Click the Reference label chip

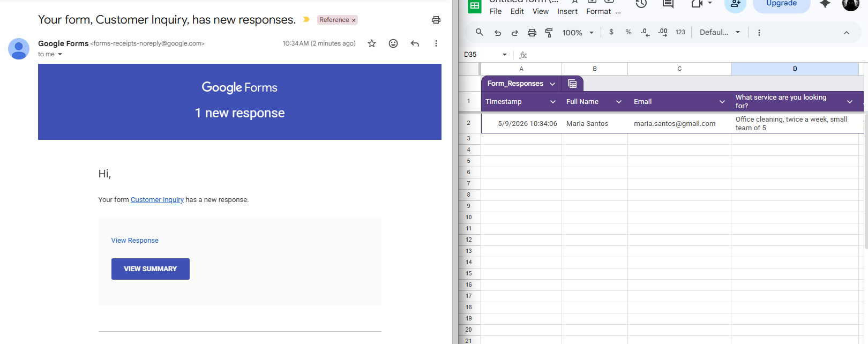(334, 20)
